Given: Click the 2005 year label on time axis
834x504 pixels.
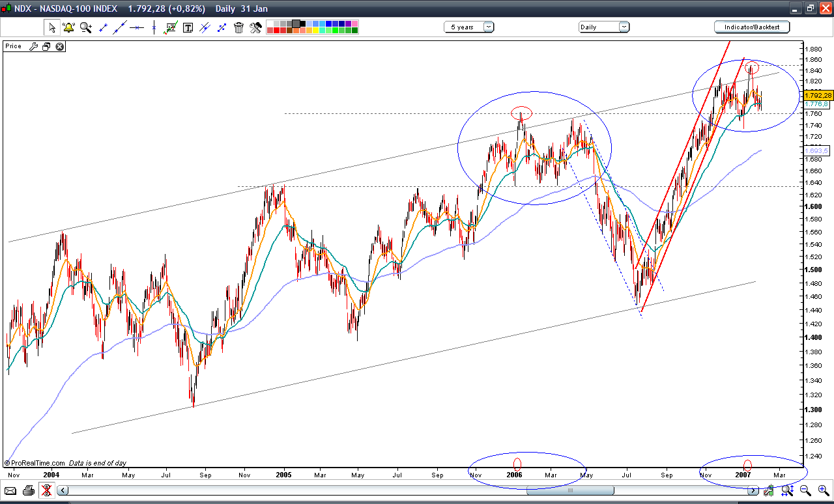Looking at the screenshot, I should click(x=283, y=475).
